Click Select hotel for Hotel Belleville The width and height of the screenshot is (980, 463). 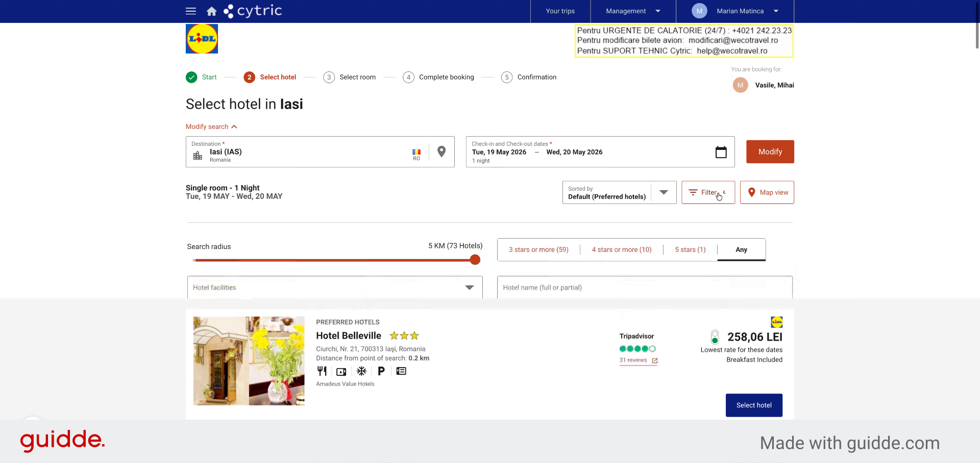click(754, 405)
